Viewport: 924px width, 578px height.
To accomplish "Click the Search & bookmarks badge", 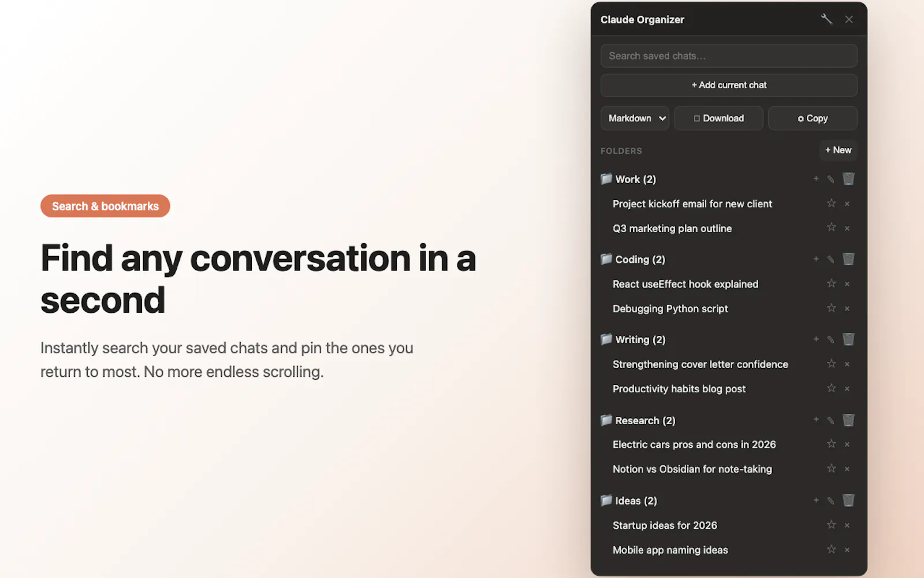I will click(105, 206).
